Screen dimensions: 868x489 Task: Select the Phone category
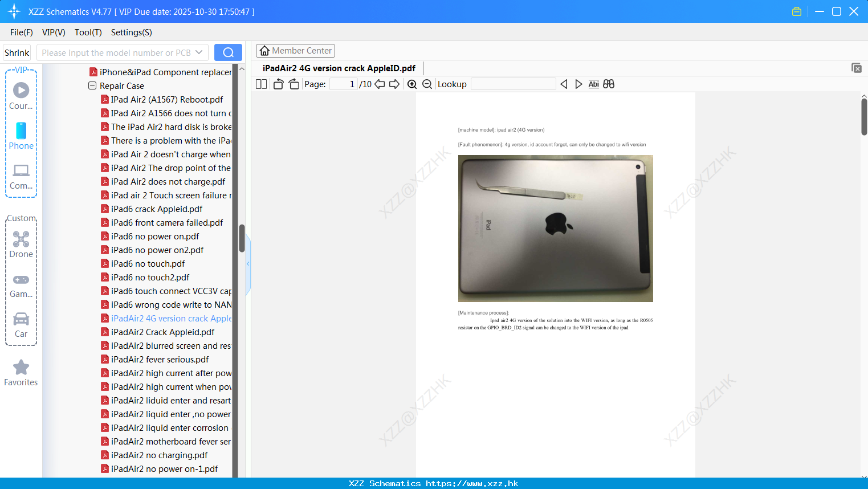pyautogui.click(x=21, y=136)
